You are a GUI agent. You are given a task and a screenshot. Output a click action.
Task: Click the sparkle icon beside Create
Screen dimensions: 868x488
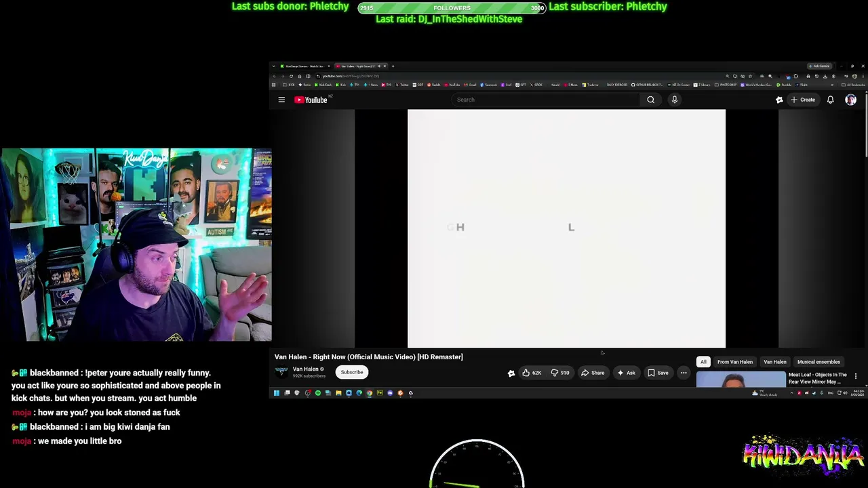779,100
